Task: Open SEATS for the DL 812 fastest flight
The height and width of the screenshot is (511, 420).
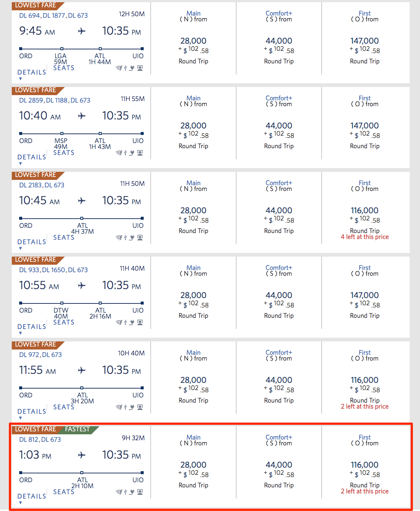Action: click(63, 492)
